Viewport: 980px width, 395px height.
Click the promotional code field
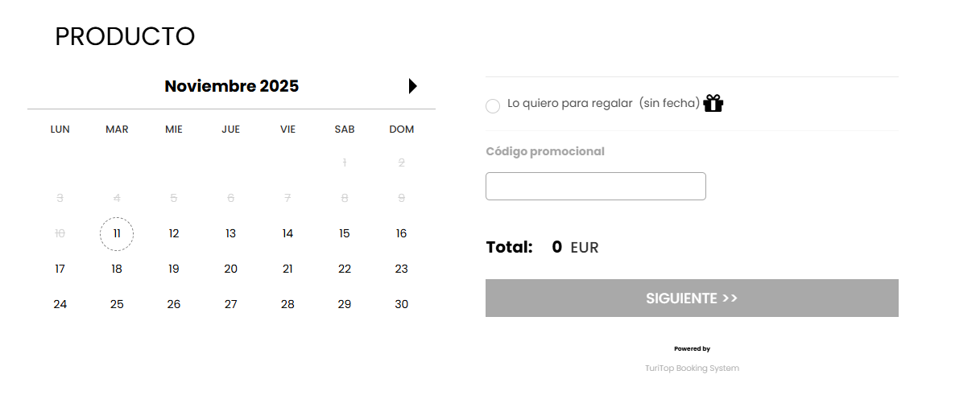coord(595,186)
